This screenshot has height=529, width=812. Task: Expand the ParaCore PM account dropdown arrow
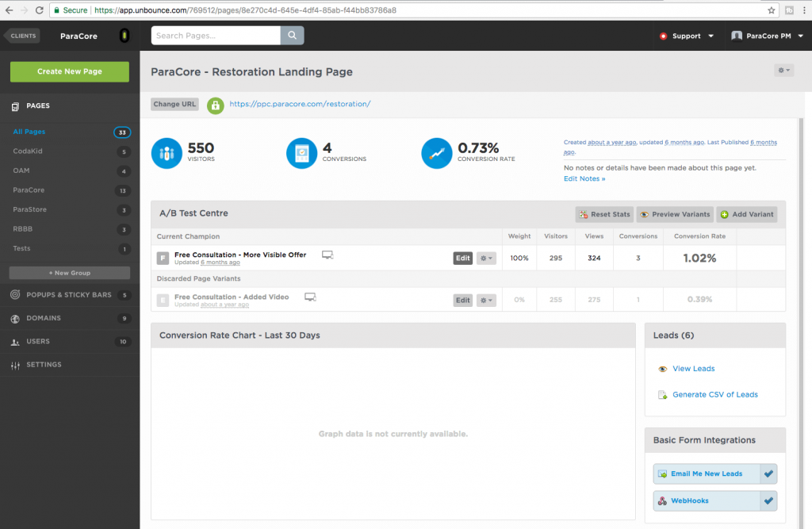[x=801, y=36]
